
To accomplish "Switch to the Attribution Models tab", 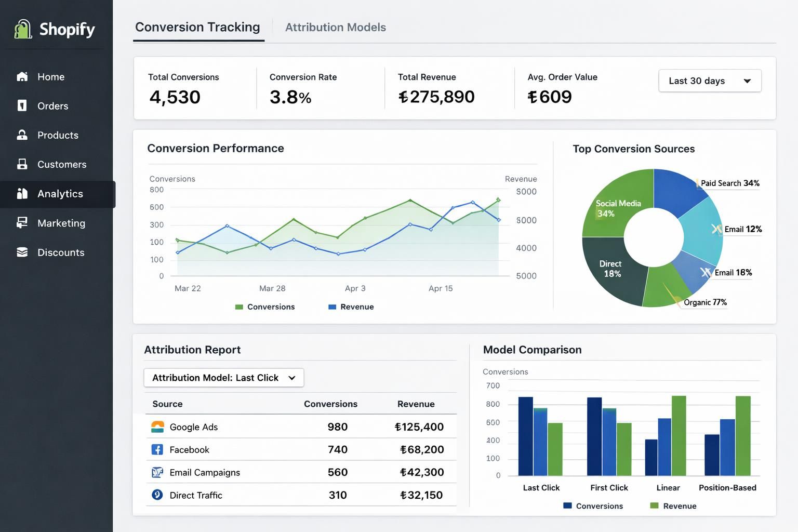I will pos(336,27).
